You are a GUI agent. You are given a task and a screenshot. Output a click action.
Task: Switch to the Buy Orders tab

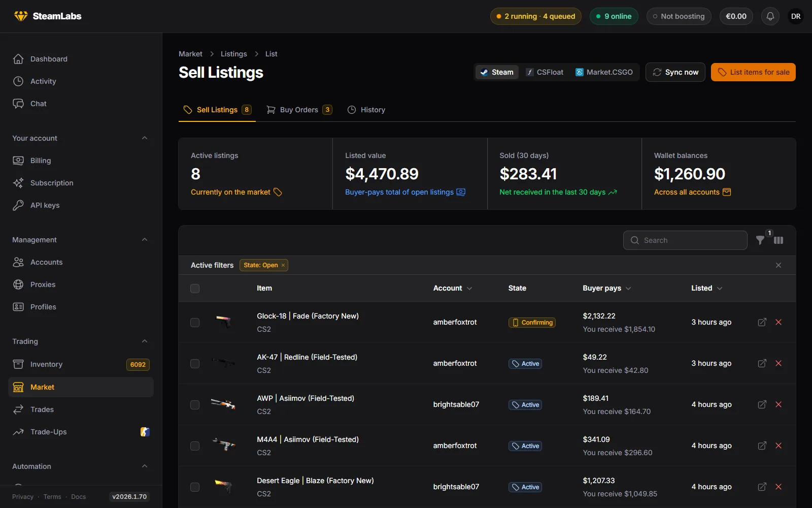point(299,110)
